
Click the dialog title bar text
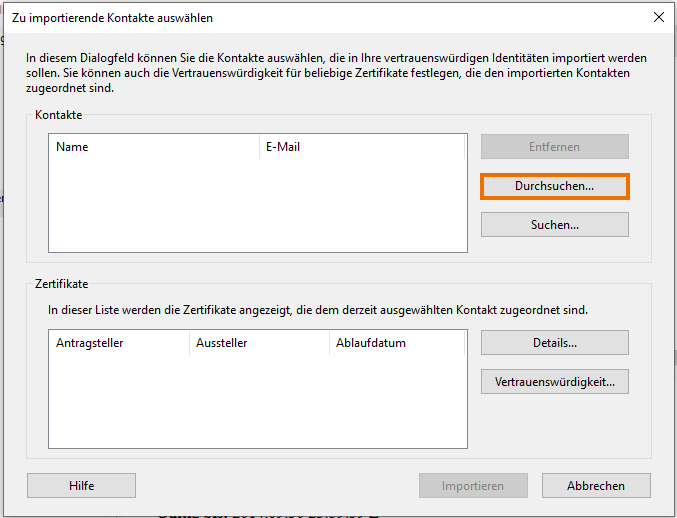click(x=112, y=17)
